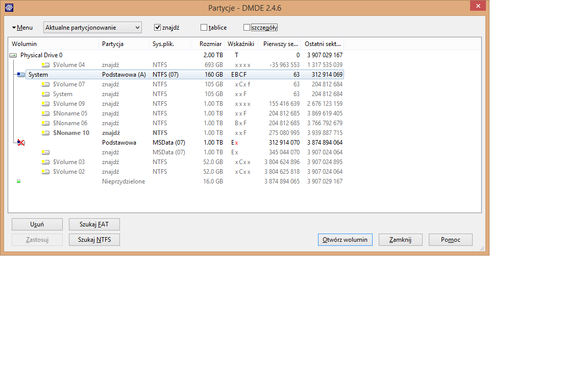
Task: Click the 'Sys.plik.' column header
Action: click(170, 44)
